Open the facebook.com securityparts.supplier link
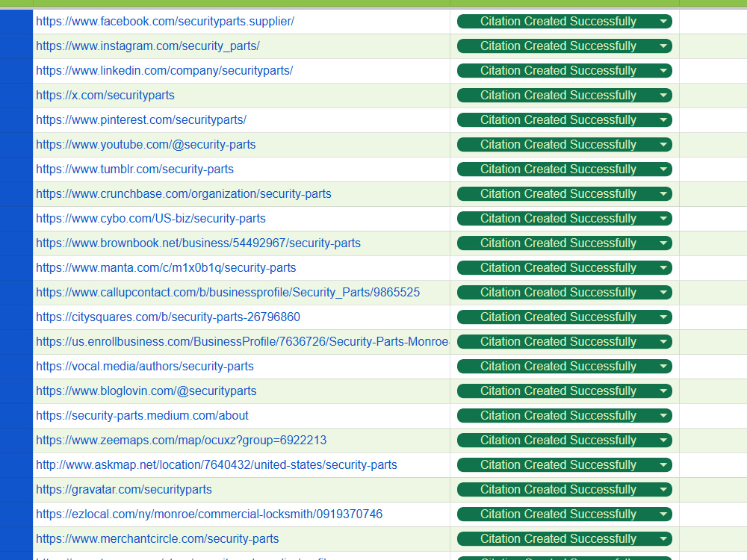 pos(165,22)
